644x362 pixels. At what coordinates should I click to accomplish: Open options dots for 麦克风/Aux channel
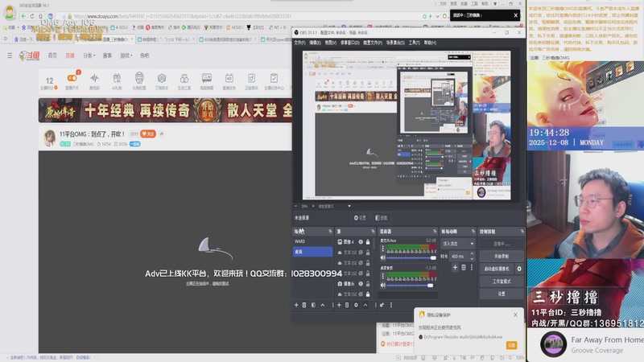(383, 249)
